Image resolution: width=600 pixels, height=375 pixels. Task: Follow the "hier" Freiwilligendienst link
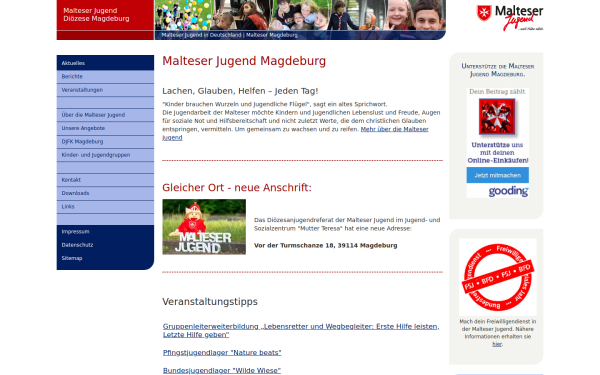497,344
